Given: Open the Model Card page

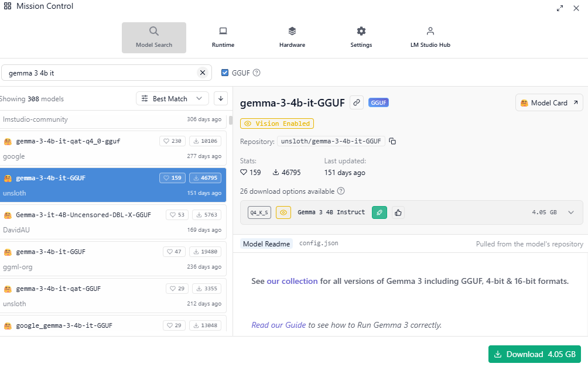Looking at the screenshot, I should coord(549,102).
